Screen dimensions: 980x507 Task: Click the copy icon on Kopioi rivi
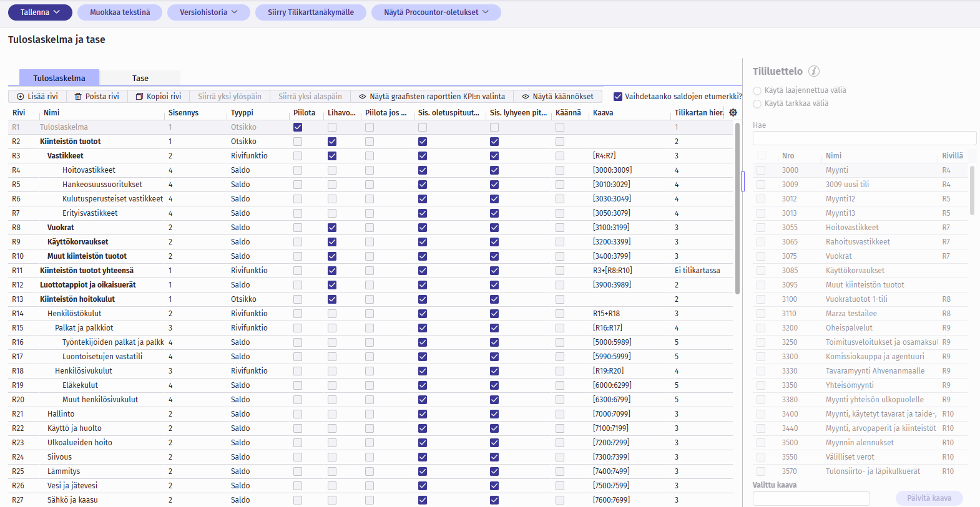[x=139, y=97]
